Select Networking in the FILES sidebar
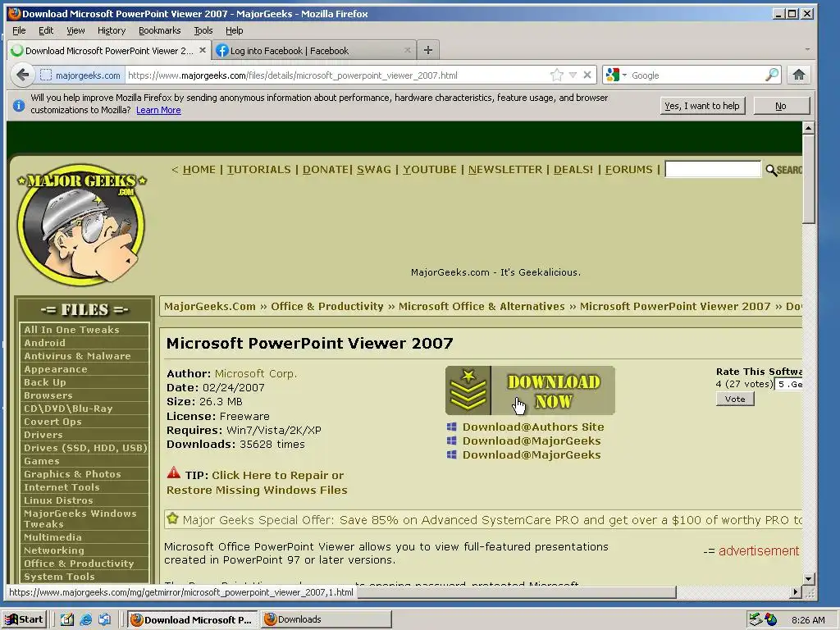Viewport: 840px width, 630px height. tap(84, 550)
